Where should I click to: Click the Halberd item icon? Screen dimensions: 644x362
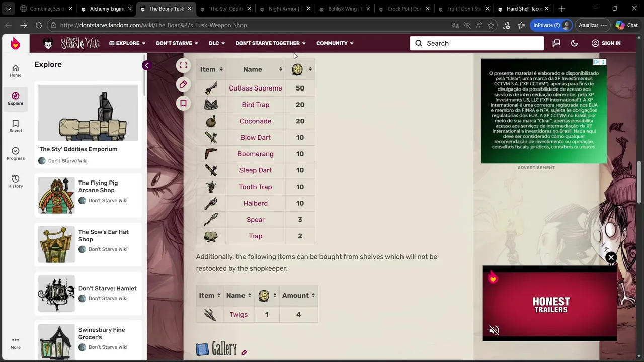click(211, 203)
